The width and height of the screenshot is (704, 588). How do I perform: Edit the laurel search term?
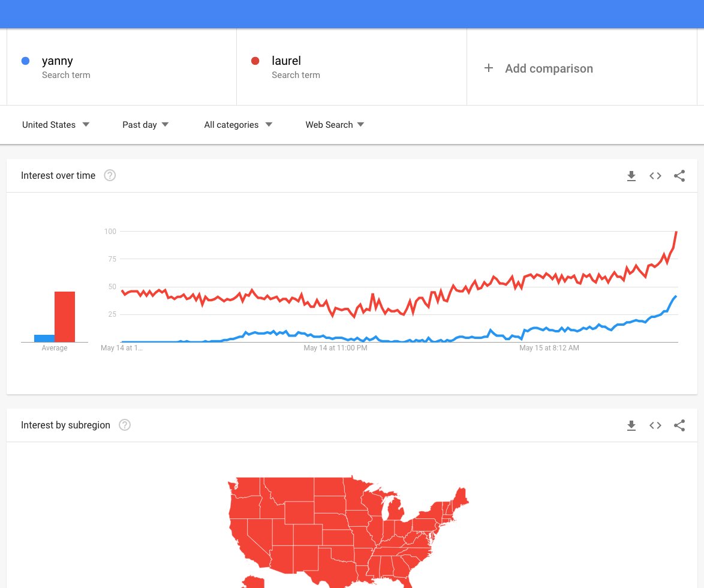[286, 61]
